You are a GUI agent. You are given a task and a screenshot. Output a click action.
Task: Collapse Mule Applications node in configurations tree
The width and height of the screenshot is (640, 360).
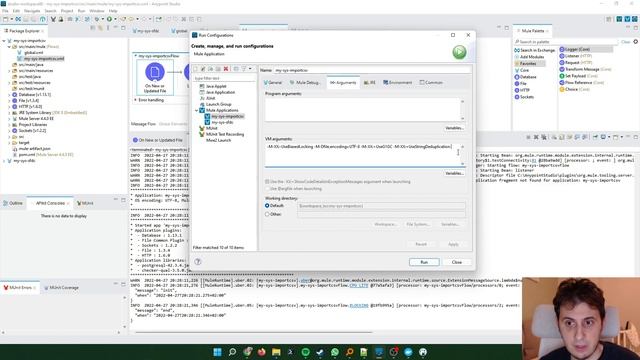point(197,111)
